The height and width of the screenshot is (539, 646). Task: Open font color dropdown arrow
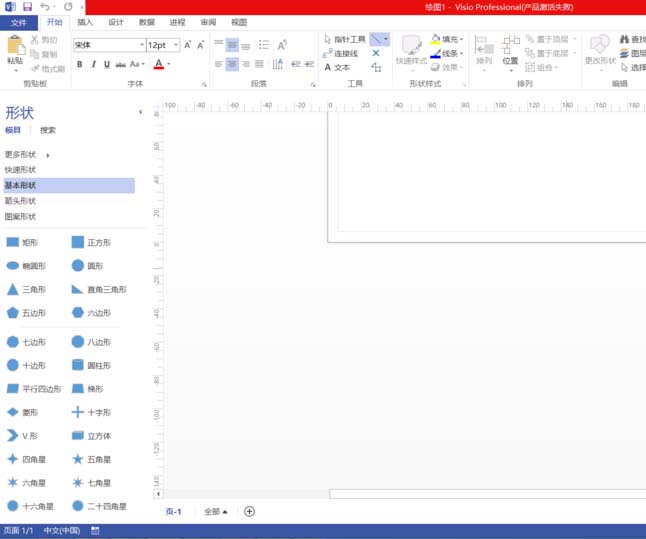coord(169,64)
